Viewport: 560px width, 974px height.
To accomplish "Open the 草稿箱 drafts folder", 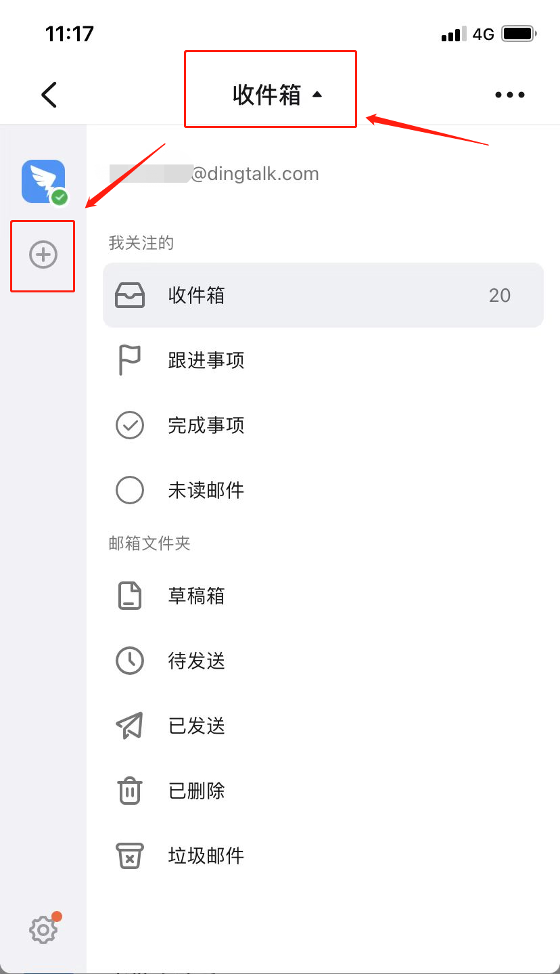I will (x=196, y=596).
